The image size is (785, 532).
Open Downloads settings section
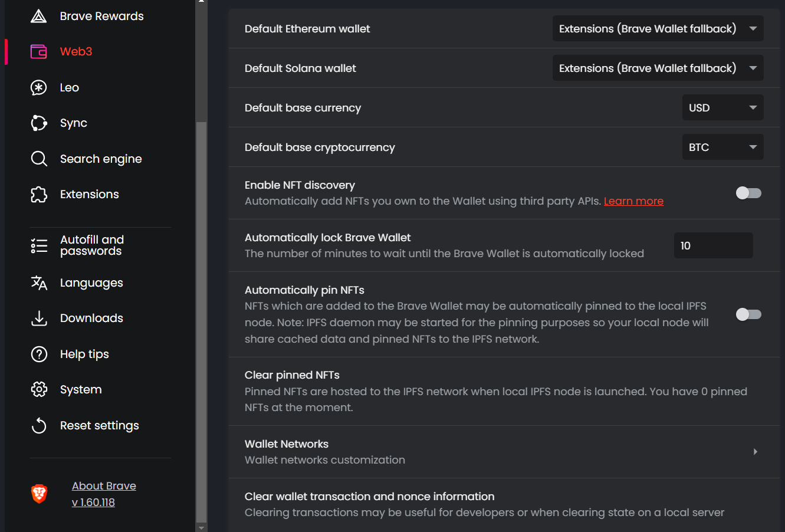coord(91,318)
